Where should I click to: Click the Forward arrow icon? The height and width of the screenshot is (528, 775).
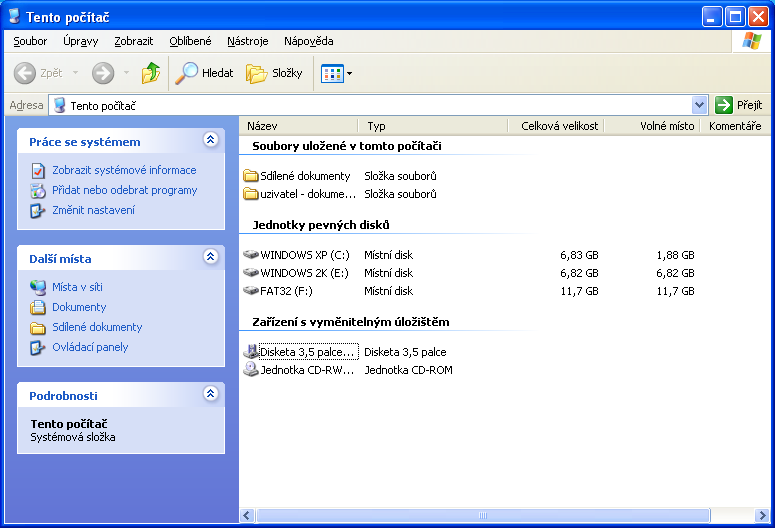(x=103, y=73)
